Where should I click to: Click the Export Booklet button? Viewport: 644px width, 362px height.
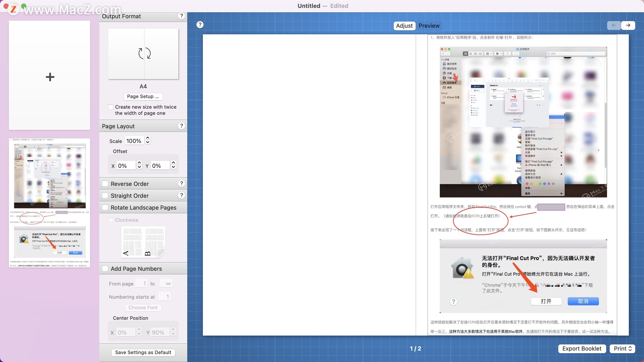pos(582,349)
